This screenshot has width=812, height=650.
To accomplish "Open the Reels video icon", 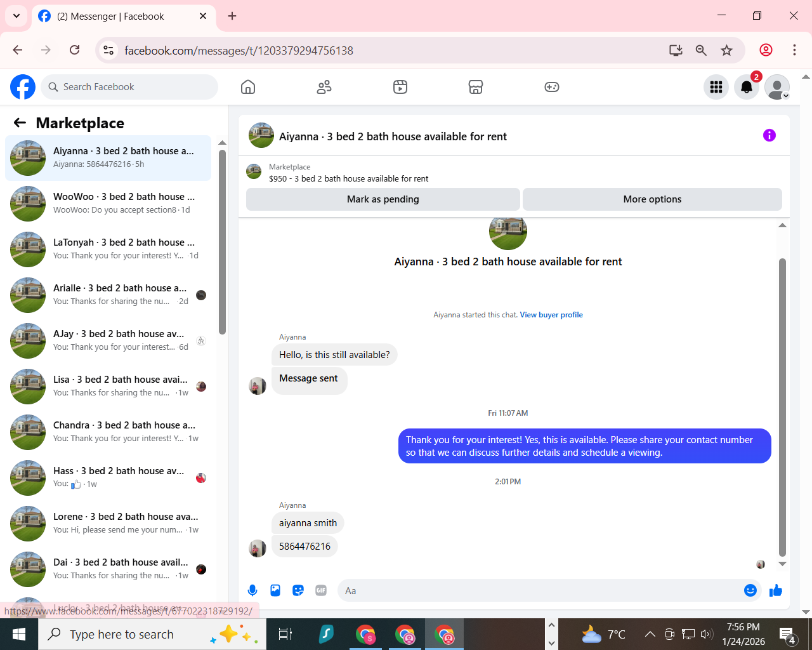I will [400, 87].
